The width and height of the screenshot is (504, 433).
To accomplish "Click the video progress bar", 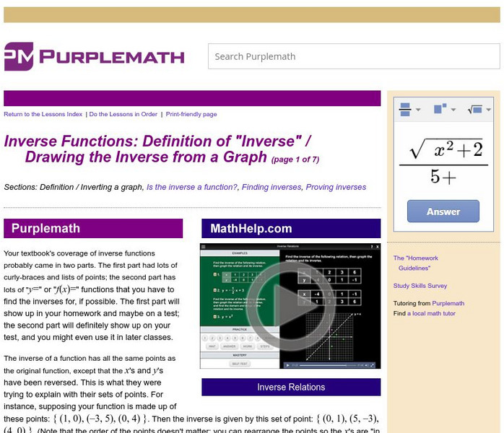I will (x=328, y=365).
